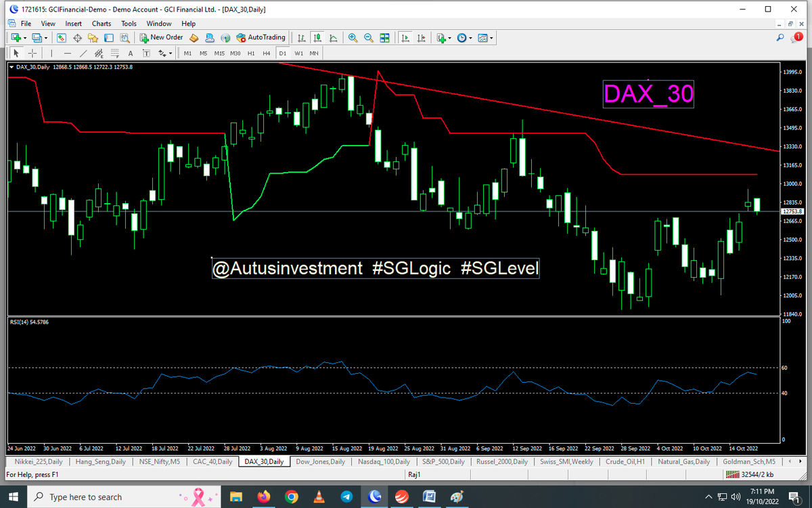Open the MQL5 community user icon
The height and width of the screenshot is (508, 812).
[210, 38]
